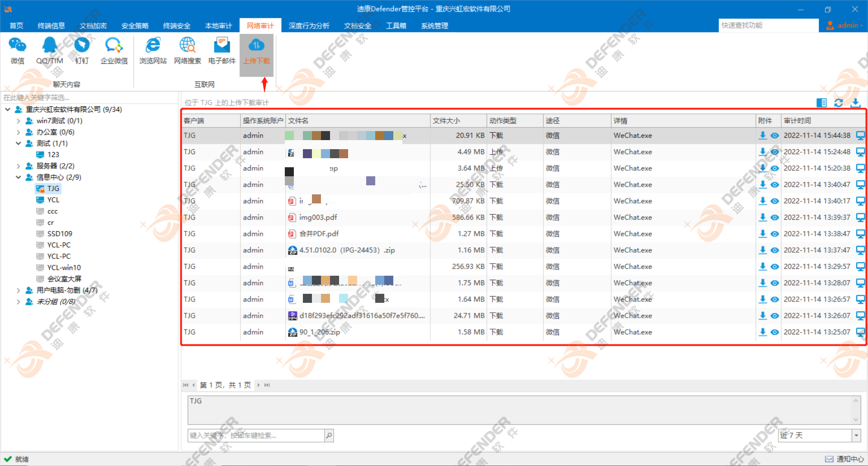Switch to the 本地审计 tab
This screenshot has height=466, width=868.
(218, 26)
